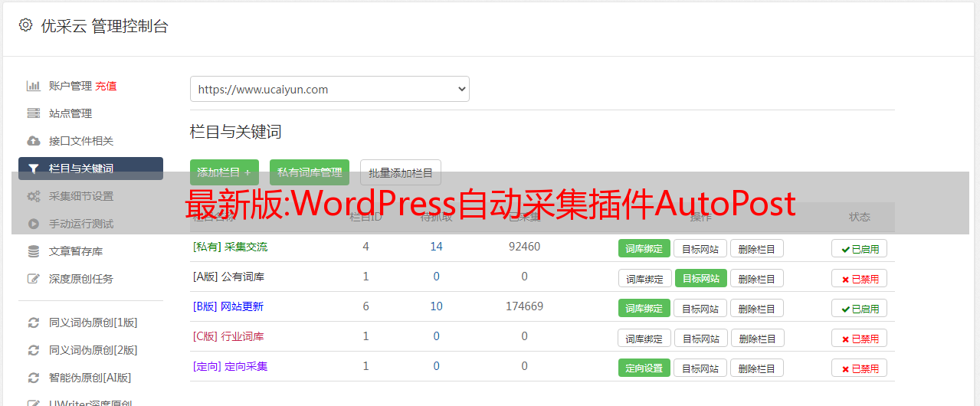Screen dimensions: 980x406
Task: Click the 批量添加栏目 button
Action: pos(400,172)
